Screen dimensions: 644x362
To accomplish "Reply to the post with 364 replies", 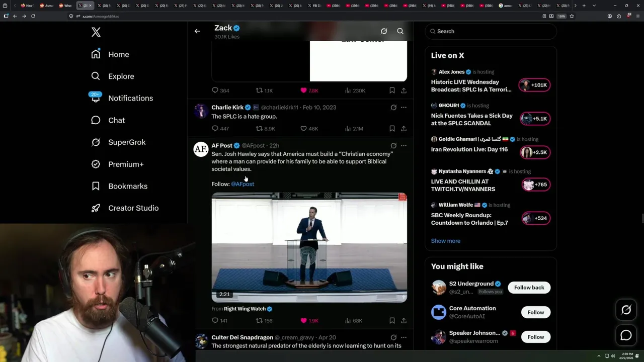I will tap(220, 90).
